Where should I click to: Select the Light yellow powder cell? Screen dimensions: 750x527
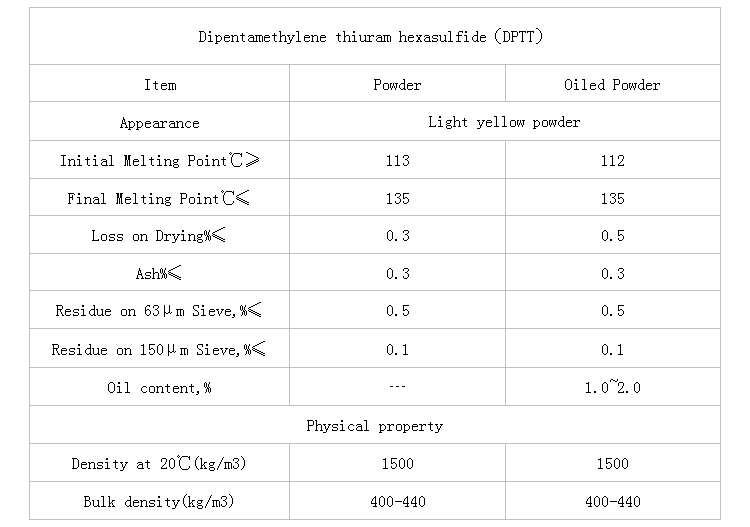point(504,123)
